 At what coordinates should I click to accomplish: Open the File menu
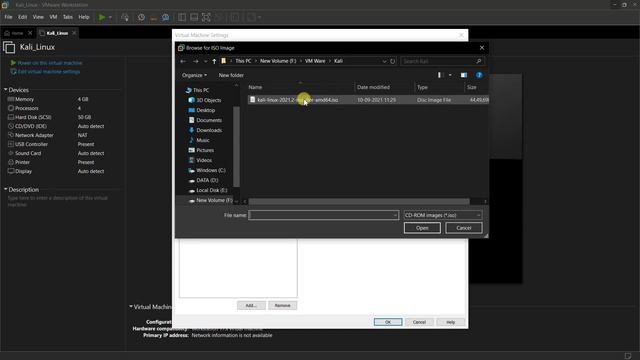8,17
